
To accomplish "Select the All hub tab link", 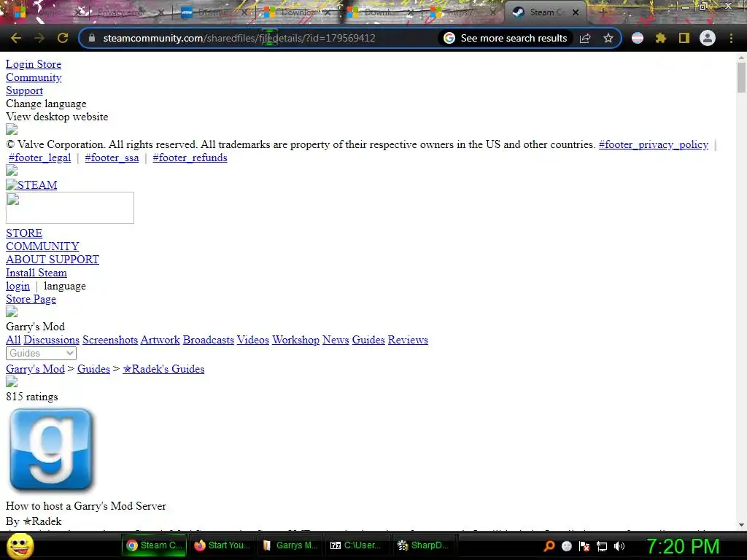I will (x=13, y=340).
